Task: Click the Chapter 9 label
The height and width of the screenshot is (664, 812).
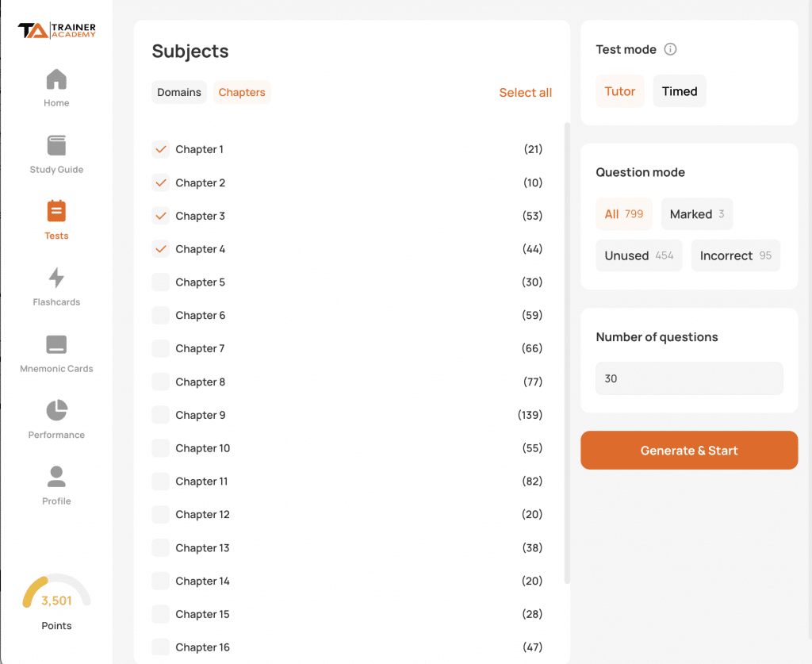Action: [201, 416]
